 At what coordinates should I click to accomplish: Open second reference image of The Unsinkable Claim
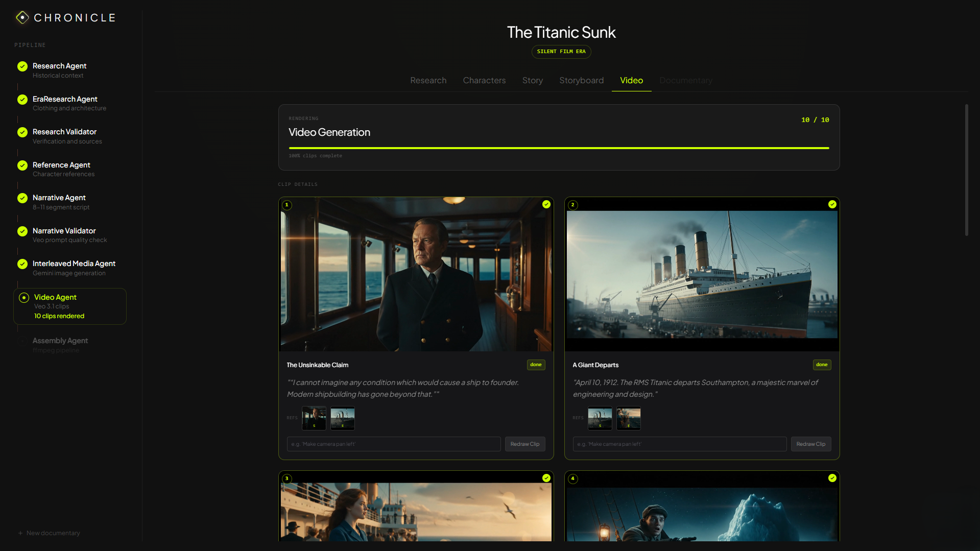pyautogui.click(x=343, y=418)
